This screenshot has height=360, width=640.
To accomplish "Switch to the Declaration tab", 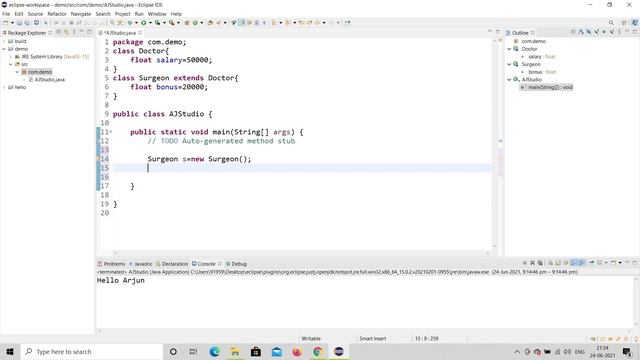I will click(172, 264).
